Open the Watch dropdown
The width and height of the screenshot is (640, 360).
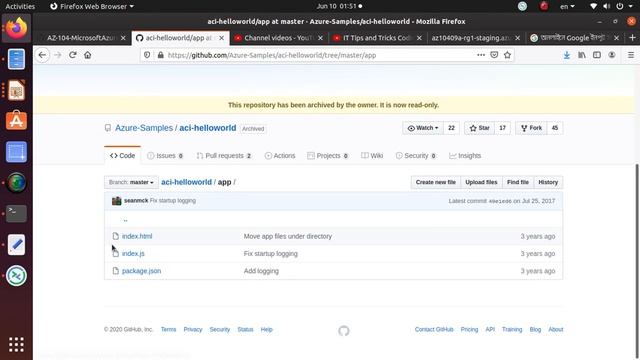coord(423,128)
